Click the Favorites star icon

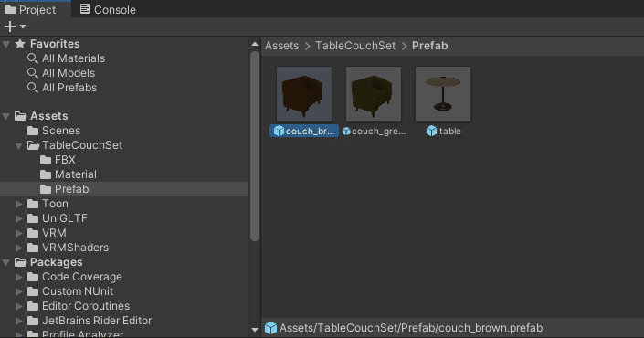(x=20, y=44)
